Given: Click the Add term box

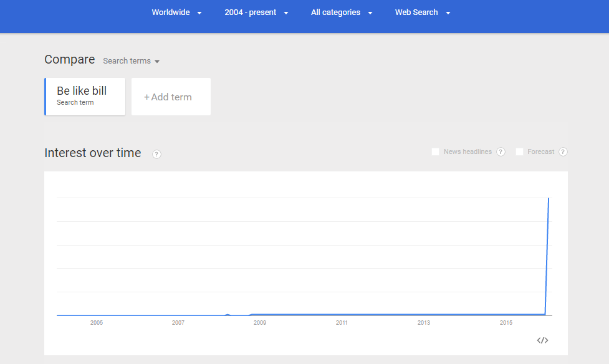Looking at the screenshot, I should [x=171, y=97].
